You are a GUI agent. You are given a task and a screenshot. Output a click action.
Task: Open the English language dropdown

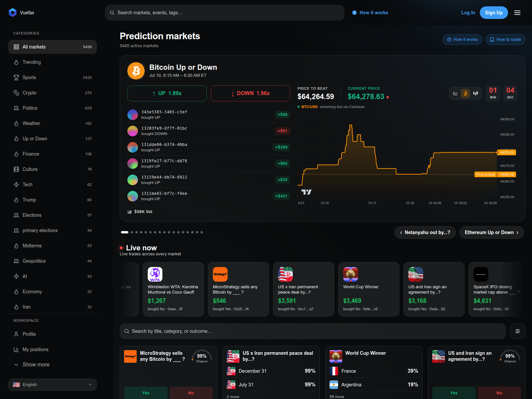click(53, 385)
